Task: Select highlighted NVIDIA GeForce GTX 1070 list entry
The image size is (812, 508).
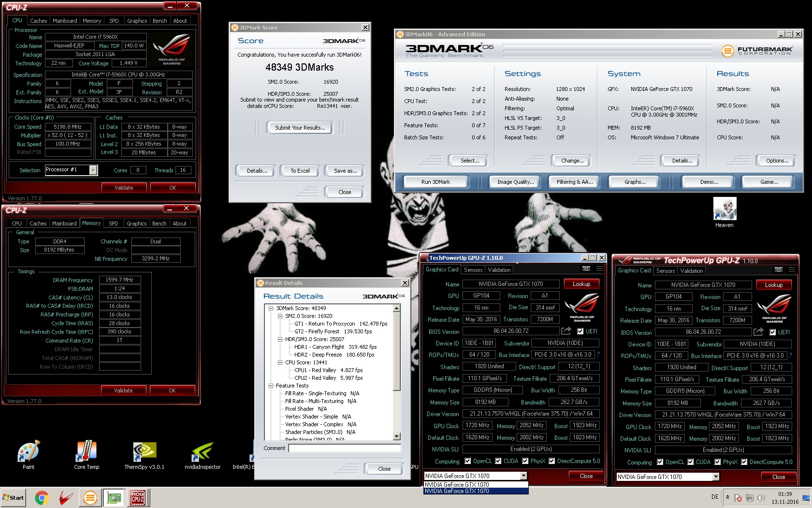Action: pos(476,491)
